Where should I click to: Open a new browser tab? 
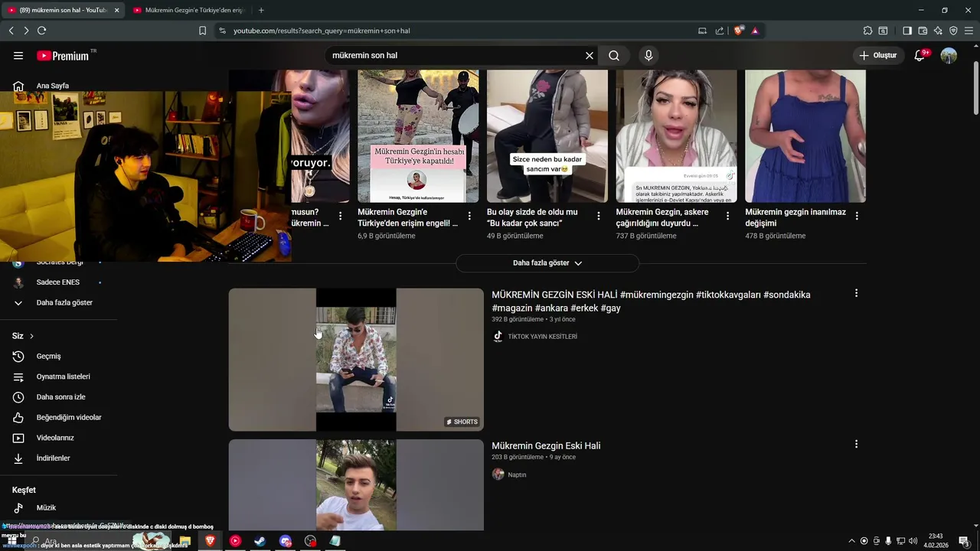pos(261,11)
